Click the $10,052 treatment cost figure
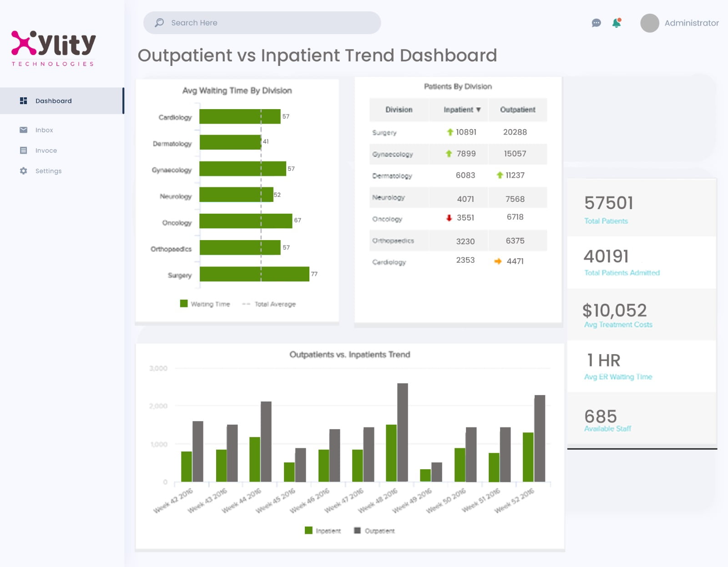 tap(614, 311)
